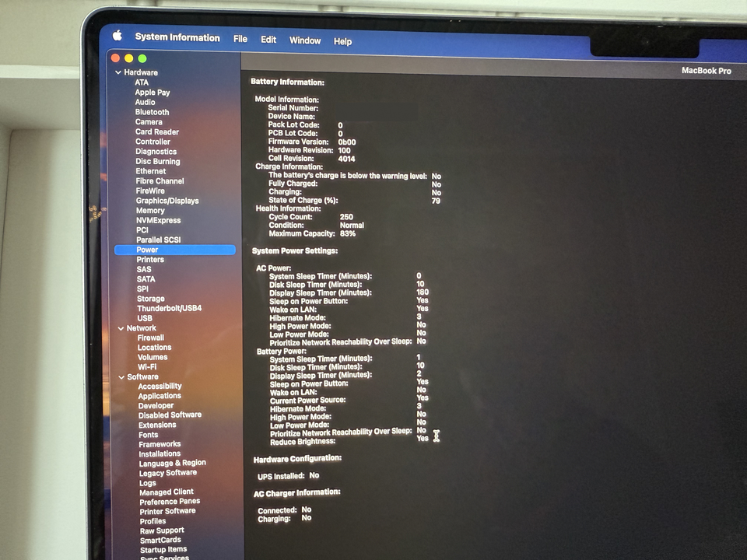Select Wi-Fi under Network
Image resolution: width=747 pixels, height=560 pixels.
(x=147, y=367)
